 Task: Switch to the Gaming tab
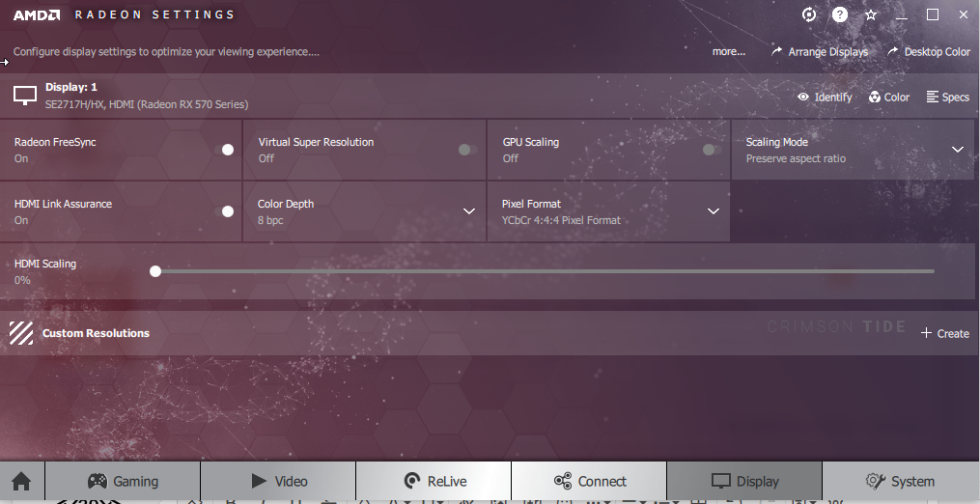coord(123,482)
